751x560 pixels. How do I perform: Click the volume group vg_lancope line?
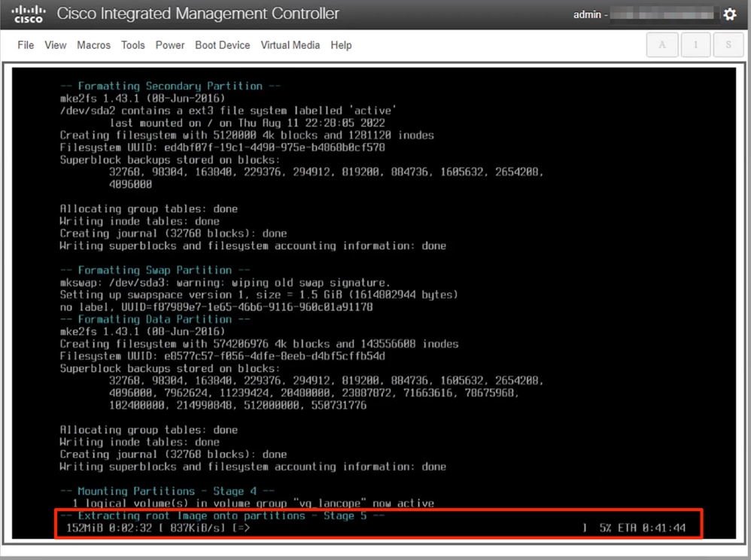(x=253, y=504)
